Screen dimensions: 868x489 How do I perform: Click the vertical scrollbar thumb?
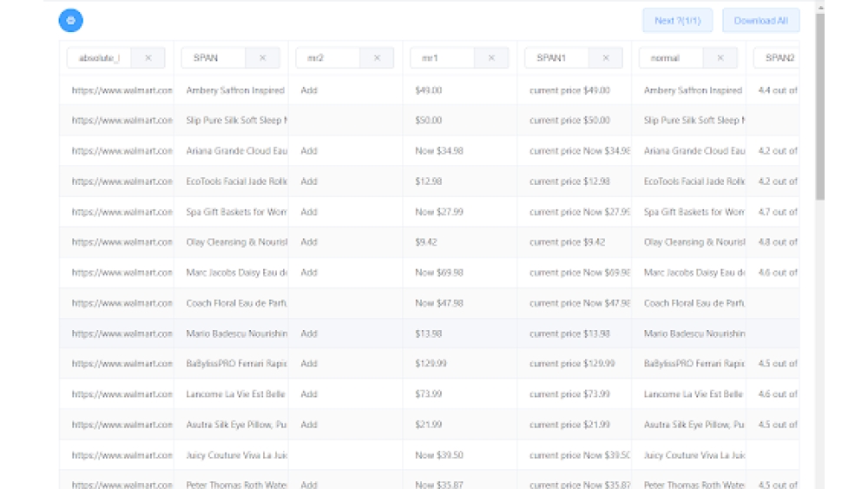[x=820, y=105]
